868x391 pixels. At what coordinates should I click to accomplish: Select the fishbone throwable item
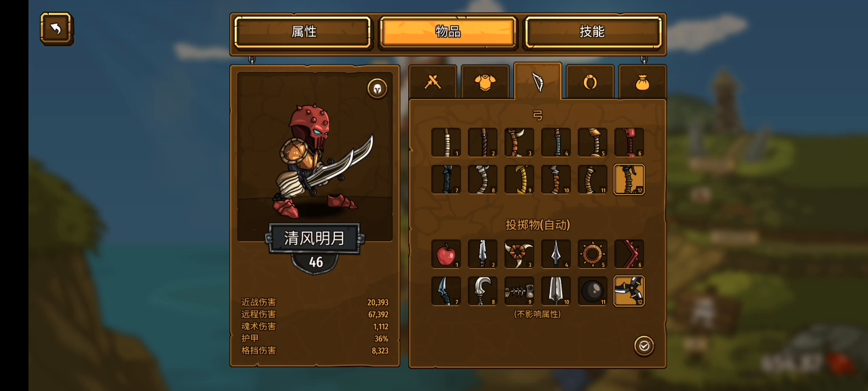(x=519, y=291)
